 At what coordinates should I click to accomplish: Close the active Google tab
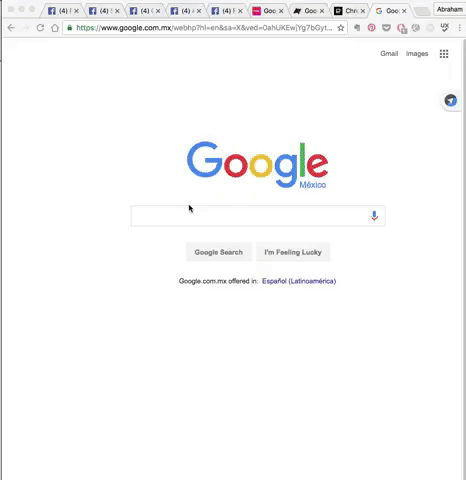(404, 11)
